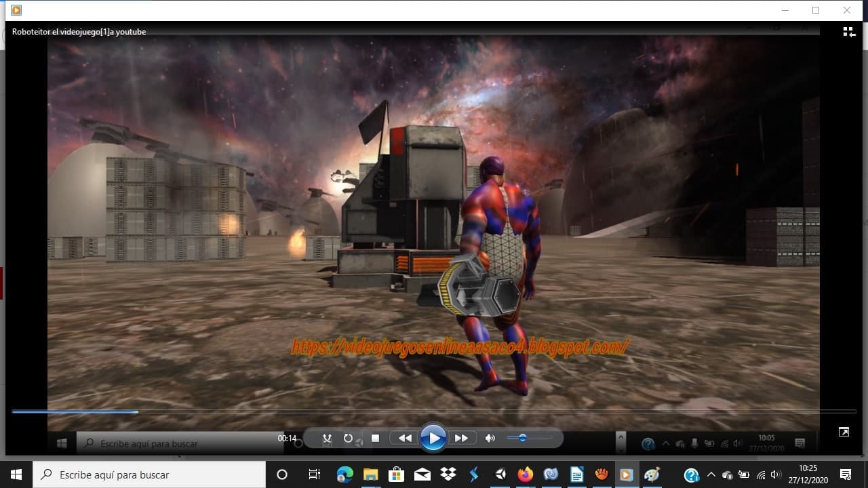
Task: Open the system volume control in the tray
Action: (x=776, y=475)
